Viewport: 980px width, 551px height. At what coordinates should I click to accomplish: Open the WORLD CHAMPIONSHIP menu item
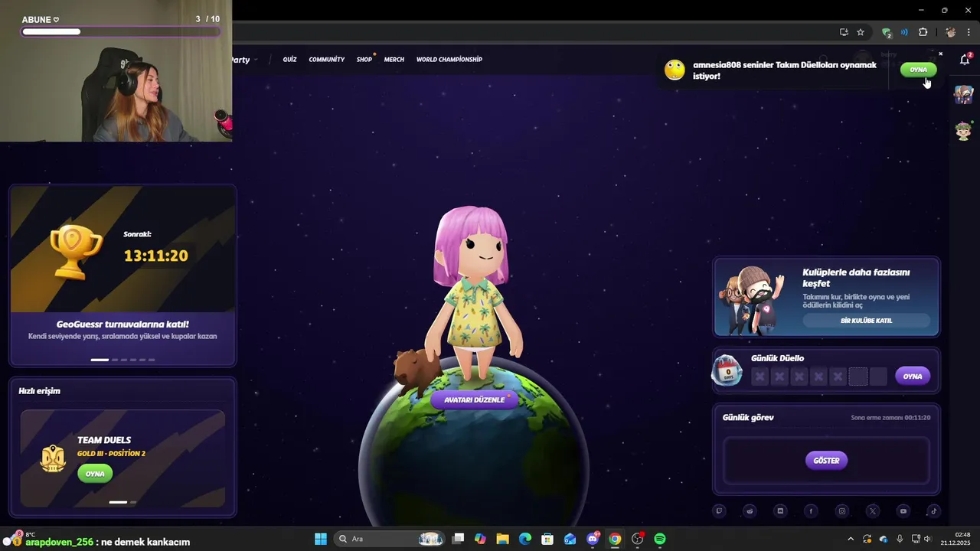[x=449, y=60]
